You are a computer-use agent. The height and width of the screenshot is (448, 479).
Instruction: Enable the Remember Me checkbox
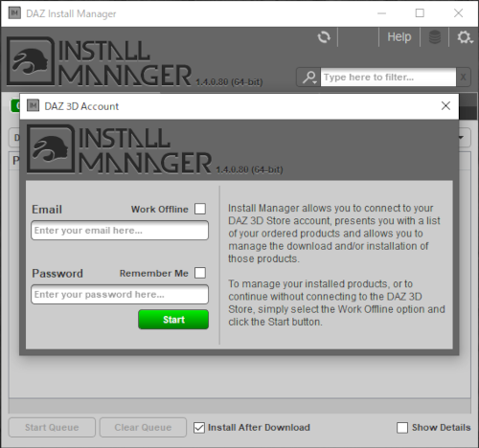[200, 273]
